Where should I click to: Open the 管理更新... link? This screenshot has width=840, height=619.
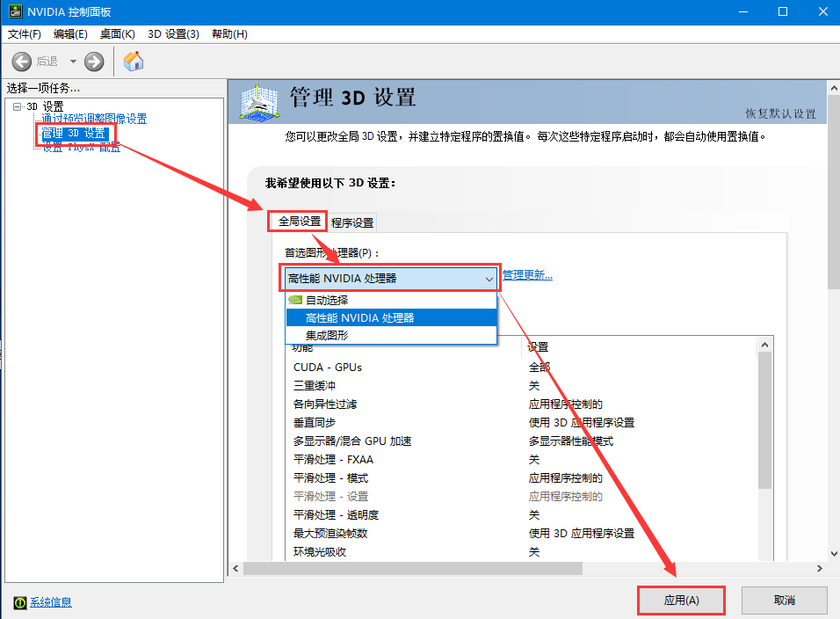click(527, 275)
